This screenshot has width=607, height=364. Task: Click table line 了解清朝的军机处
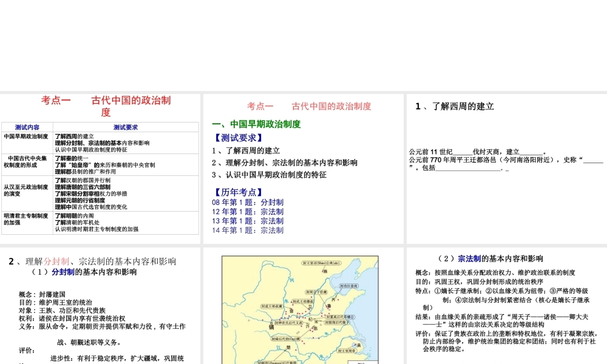tap(78, 223)
